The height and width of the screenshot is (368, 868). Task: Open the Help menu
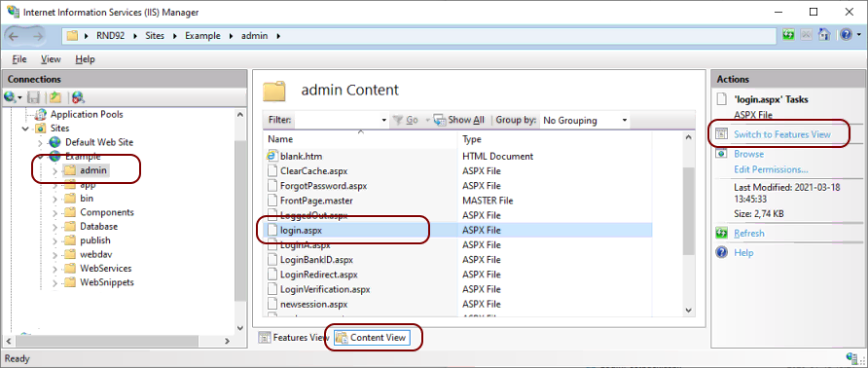click(86, 58)
